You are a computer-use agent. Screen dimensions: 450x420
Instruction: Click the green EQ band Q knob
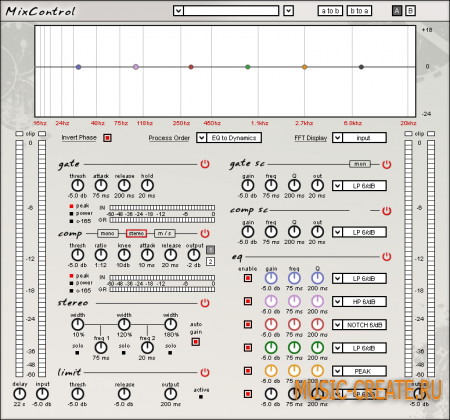tap(317, 348)
